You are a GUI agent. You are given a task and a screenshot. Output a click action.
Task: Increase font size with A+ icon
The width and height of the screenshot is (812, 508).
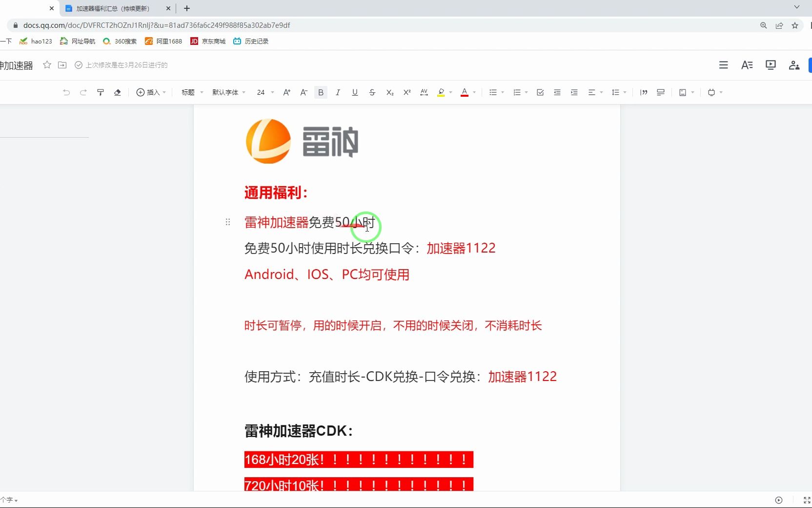287,92
